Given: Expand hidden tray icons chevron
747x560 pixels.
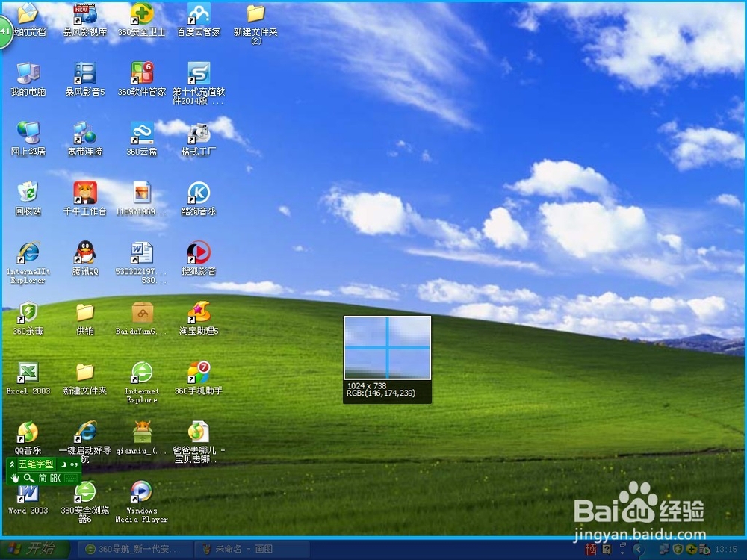Looking at the screenshot, I should pos(639,550).
